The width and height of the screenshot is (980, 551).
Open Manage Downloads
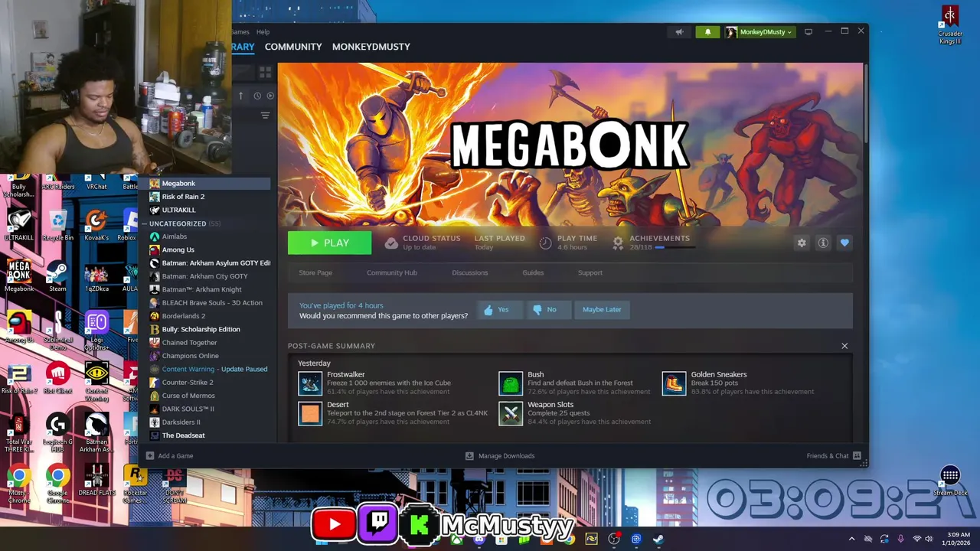click(x=500, y=456)
